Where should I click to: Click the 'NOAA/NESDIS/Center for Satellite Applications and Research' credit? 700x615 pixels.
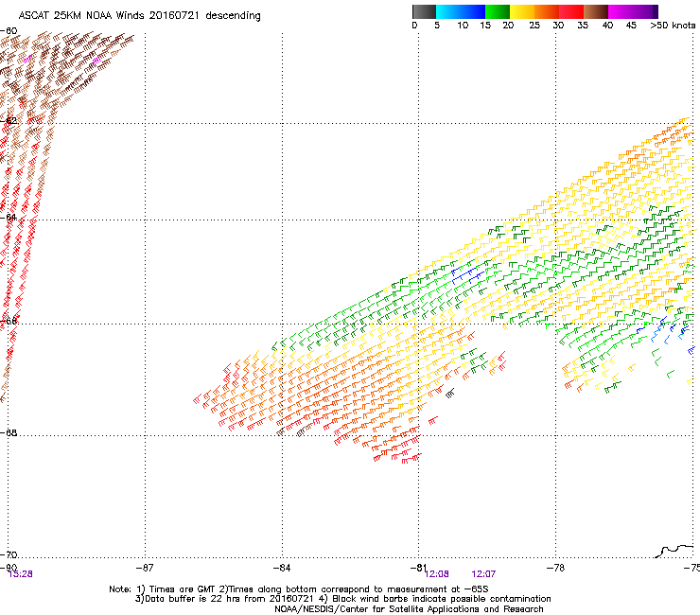click(x=409, y=609)
